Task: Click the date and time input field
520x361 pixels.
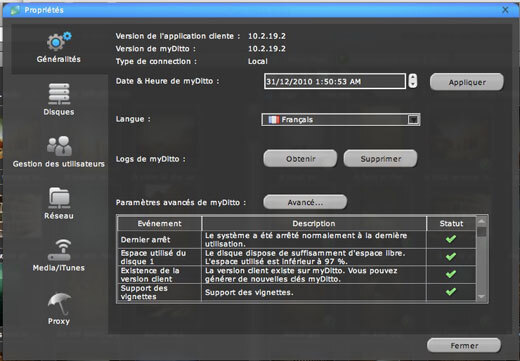Action: 335,81
